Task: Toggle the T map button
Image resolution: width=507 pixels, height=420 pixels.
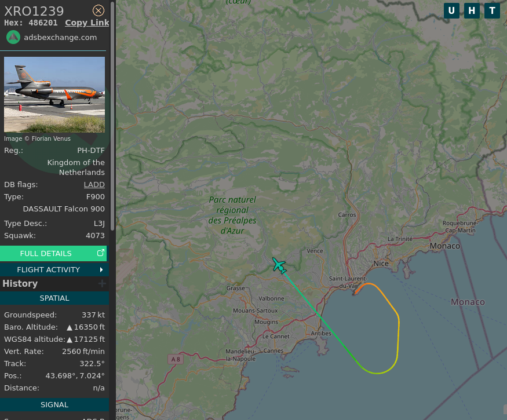Action: (x=492, y=10)
